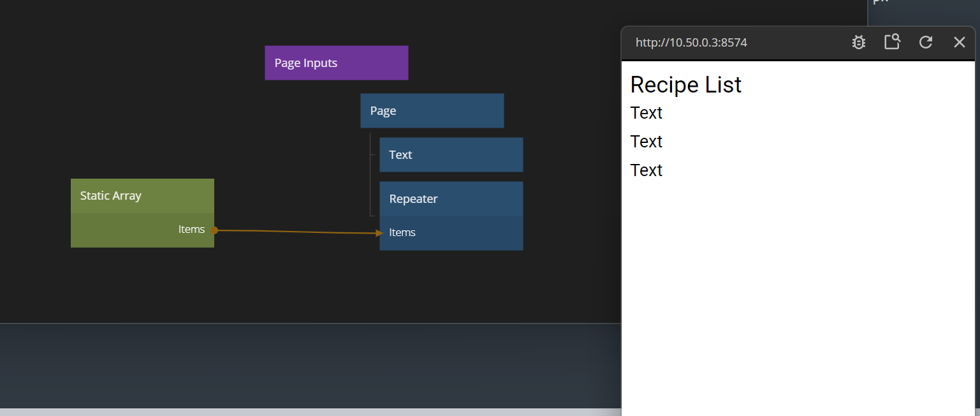Reload the preview with the refresh icon
The width and height of the screenshot is (980, 416).
coord(926,43)
